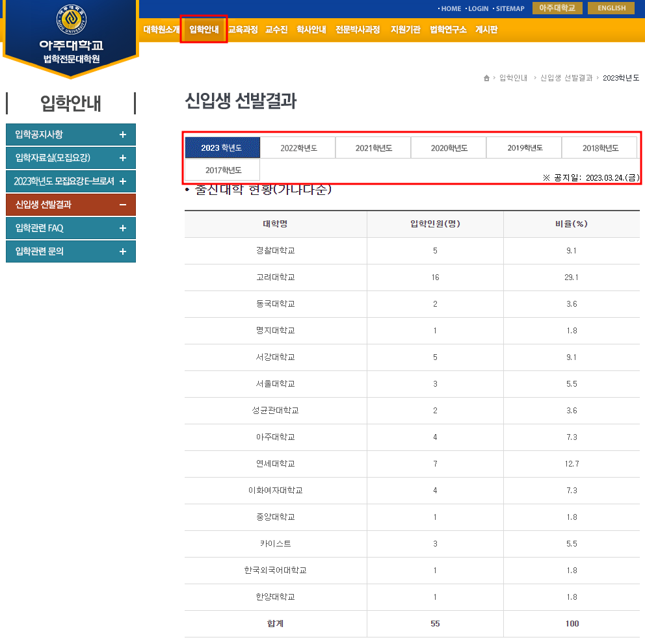Open the 대학원소개 menu
Image resolution: width=645 pixels, height=644 pixels.
coord(161,30)
